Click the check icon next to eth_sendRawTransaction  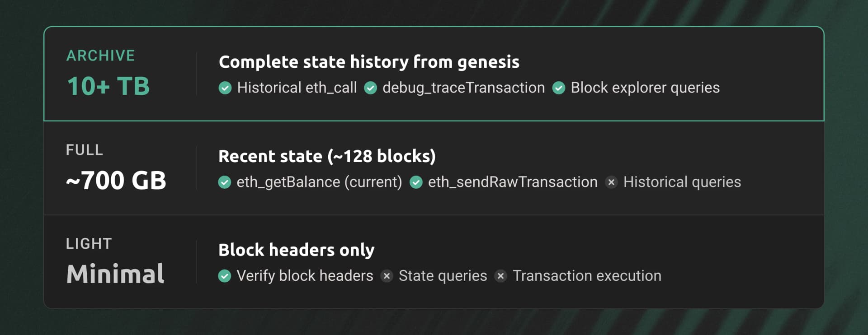click(416, 182)
